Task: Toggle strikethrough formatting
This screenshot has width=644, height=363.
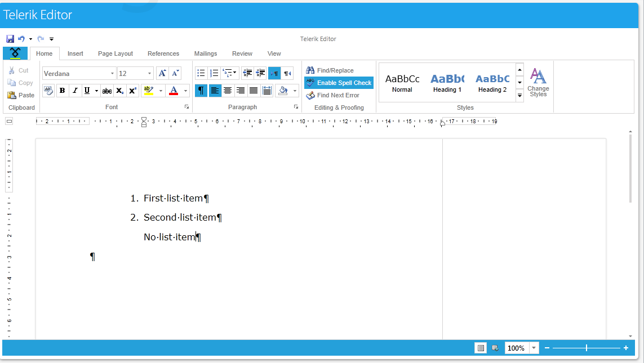Action: (107, 91)
